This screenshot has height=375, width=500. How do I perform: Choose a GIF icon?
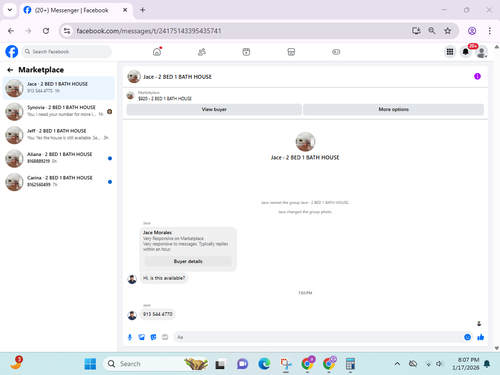165,337
